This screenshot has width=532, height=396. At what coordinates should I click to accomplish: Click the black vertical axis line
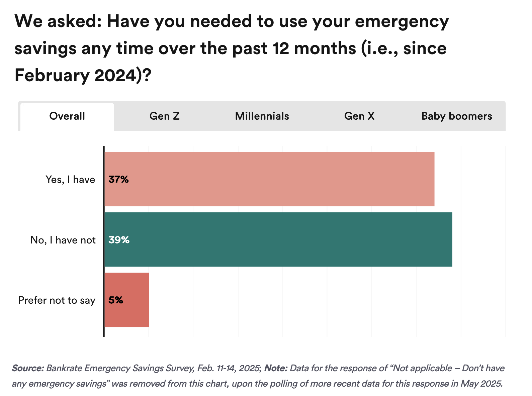[x=104, y=241]
